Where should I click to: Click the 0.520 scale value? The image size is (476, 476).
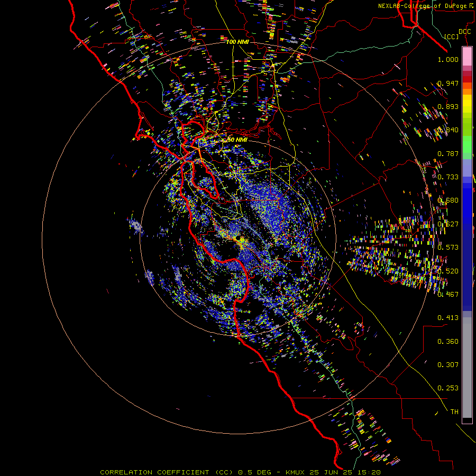pyautogui.click(x=448, y=271)
